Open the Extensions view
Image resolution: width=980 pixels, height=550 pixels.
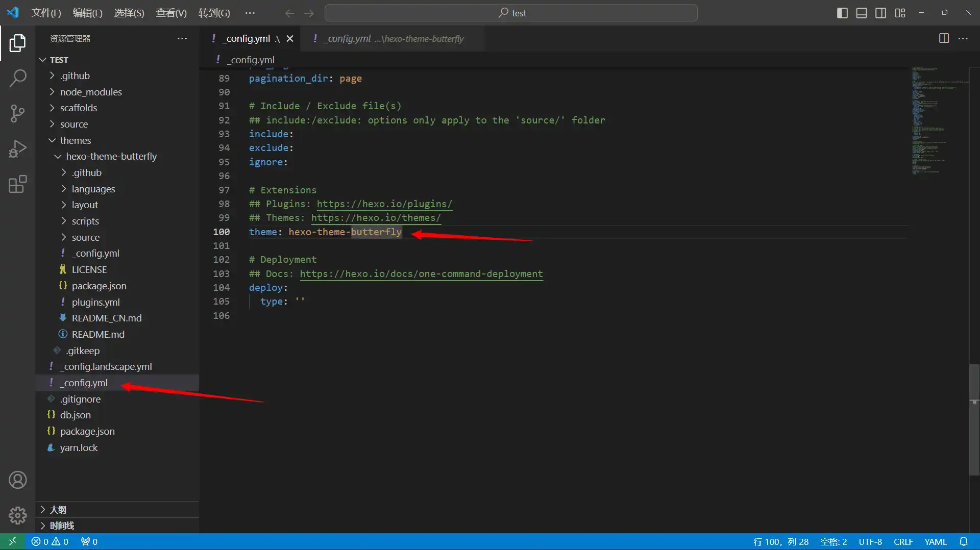(17, 184)
